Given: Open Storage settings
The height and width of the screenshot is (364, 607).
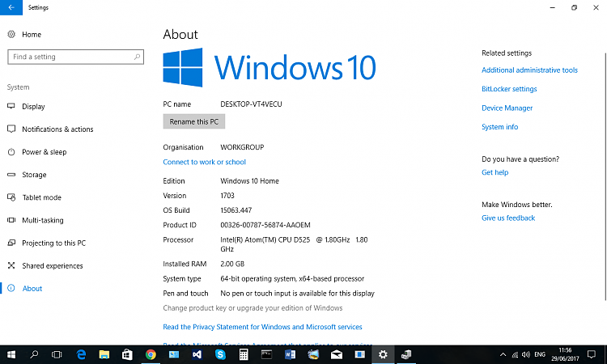Looking at the screenshot, I should (27, 175).
